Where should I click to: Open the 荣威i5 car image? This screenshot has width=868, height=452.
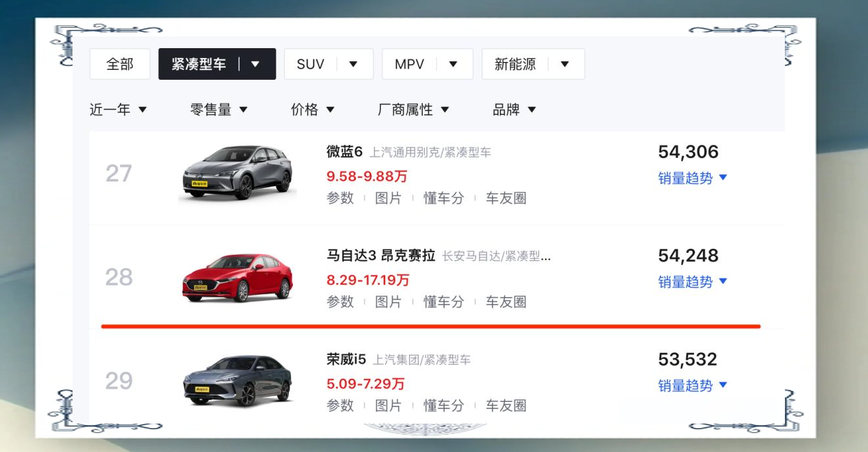click(x=237, y=381)
